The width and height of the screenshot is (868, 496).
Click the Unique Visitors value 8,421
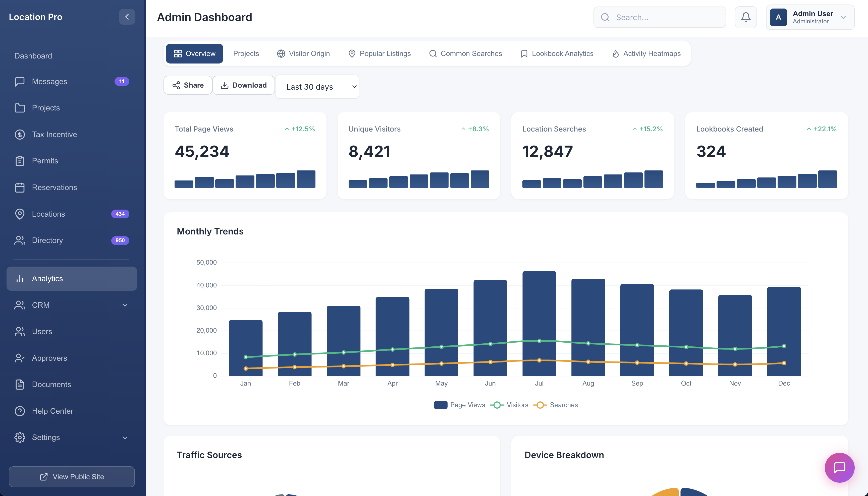coord(369,152)
